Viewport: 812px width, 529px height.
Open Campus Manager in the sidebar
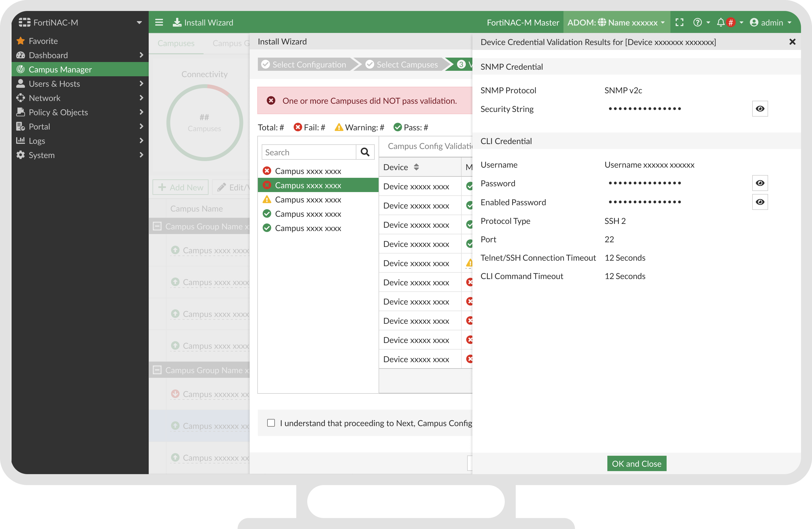[x=80, y=69]
